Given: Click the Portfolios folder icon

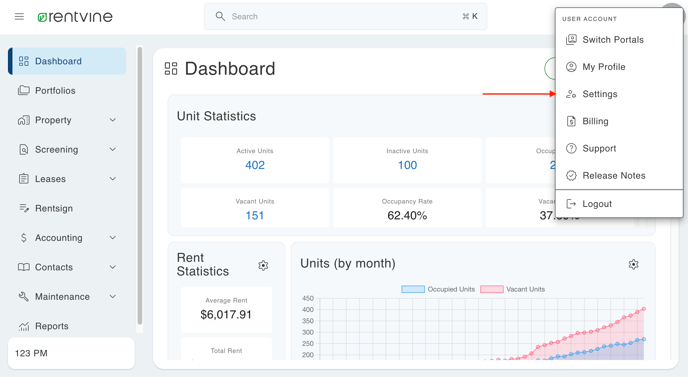Looking at the screenshot, I should [24, 90].
